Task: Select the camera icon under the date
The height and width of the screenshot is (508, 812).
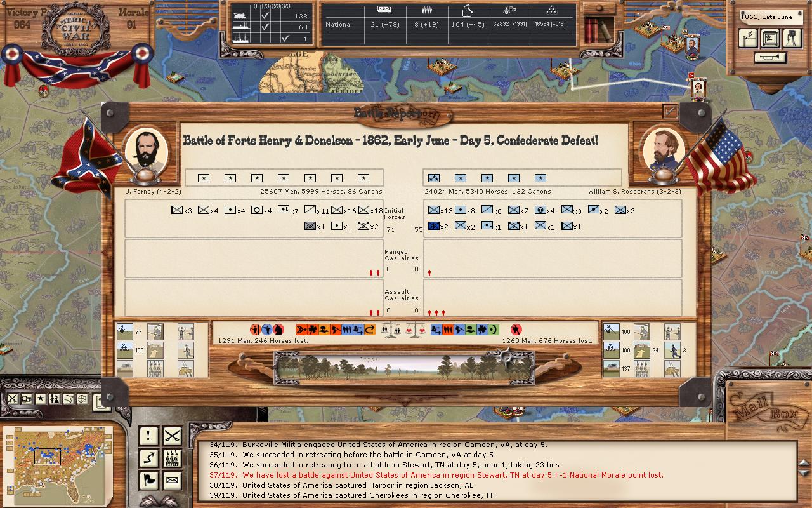Action: (792, 38)
